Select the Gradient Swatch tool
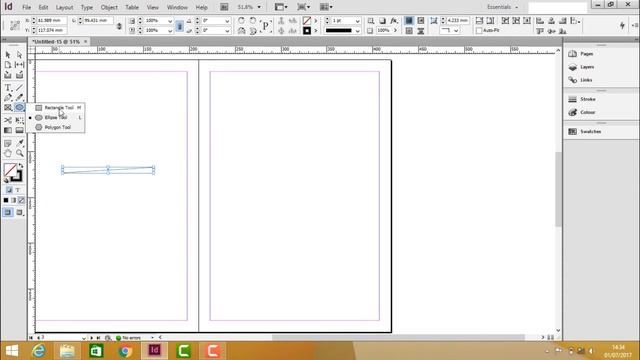640x360 pixels. pyautogui.click(x=8, y=130)
